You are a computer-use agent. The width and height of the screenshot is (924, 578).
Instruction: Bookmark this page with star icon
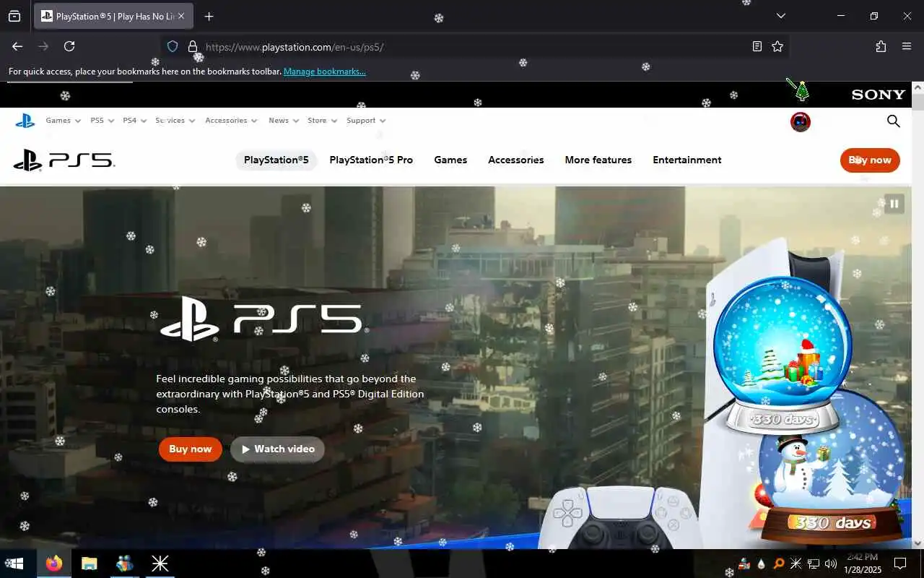coord(777,46)
